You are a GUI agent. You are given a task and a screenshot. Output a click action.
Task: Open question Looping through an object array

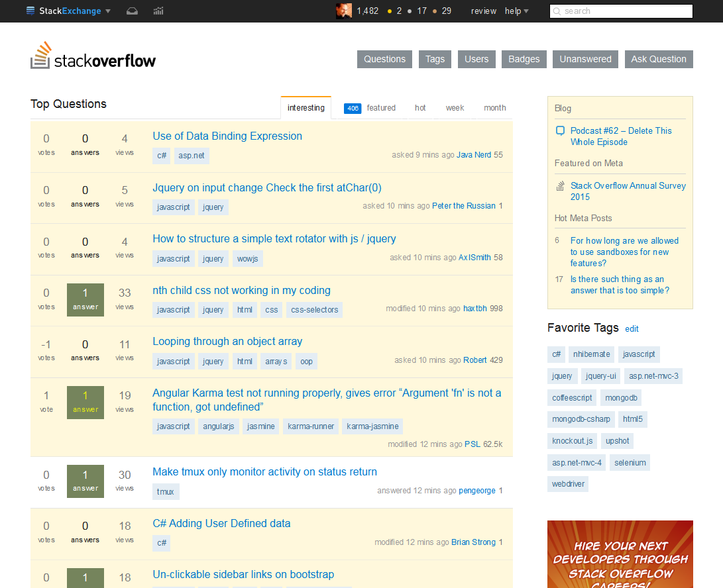pos(227,342)
